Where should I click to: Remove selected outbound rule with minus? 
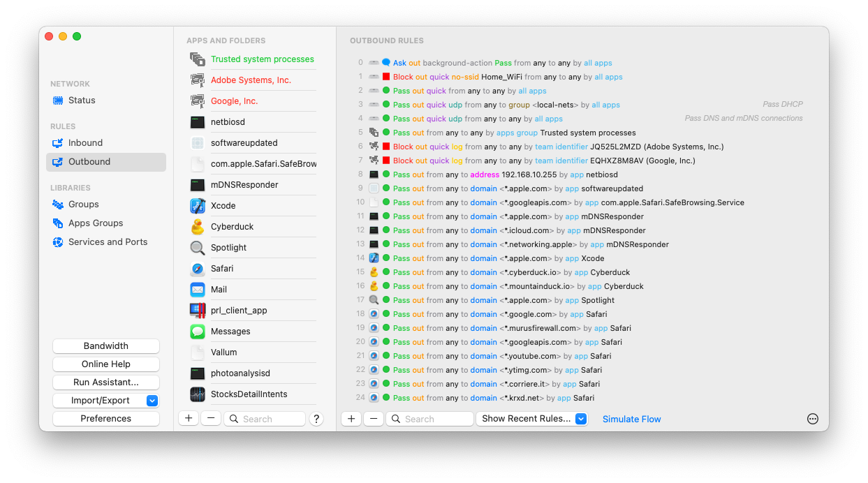click(x=374, y=419)
